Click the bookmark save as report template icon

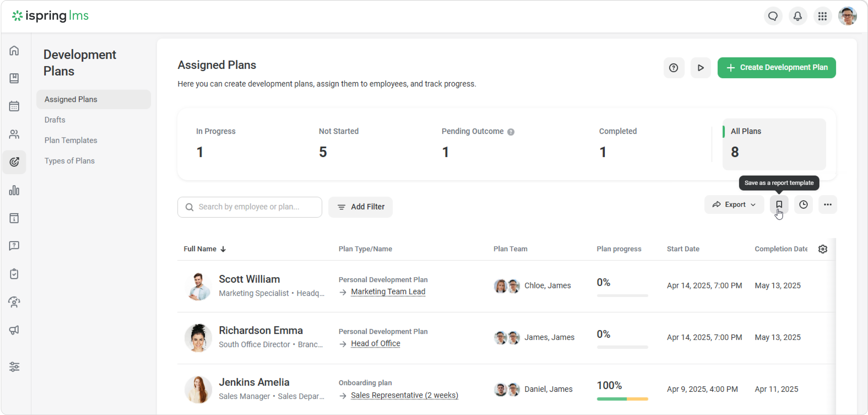coord(779,204)
